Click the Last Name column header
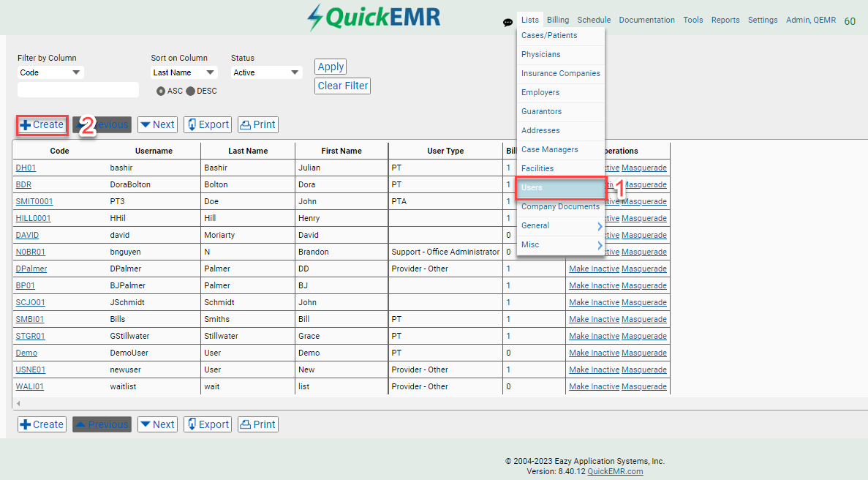The width and height of the screenshot is (868, 480). tap(248, 151)
